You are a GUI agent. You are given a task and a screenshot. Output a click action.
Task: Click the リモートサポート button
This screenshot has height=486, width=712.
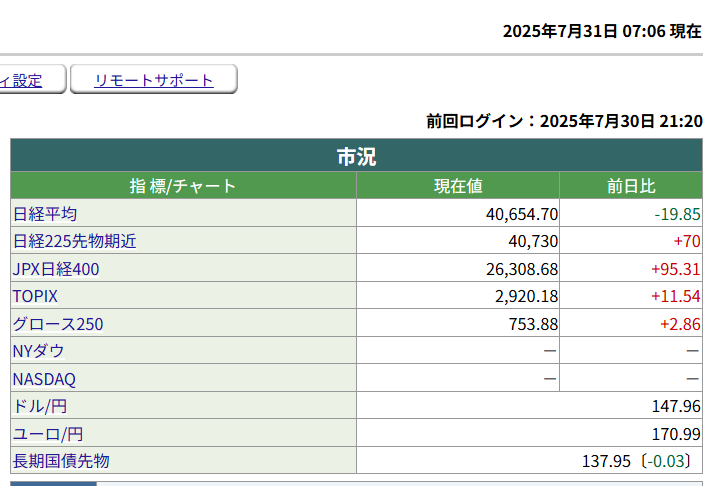pos(154,80)
